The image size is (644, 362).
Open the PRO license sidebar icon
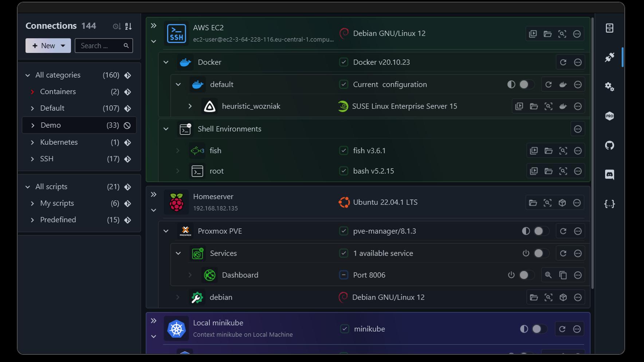coord(609,116)
